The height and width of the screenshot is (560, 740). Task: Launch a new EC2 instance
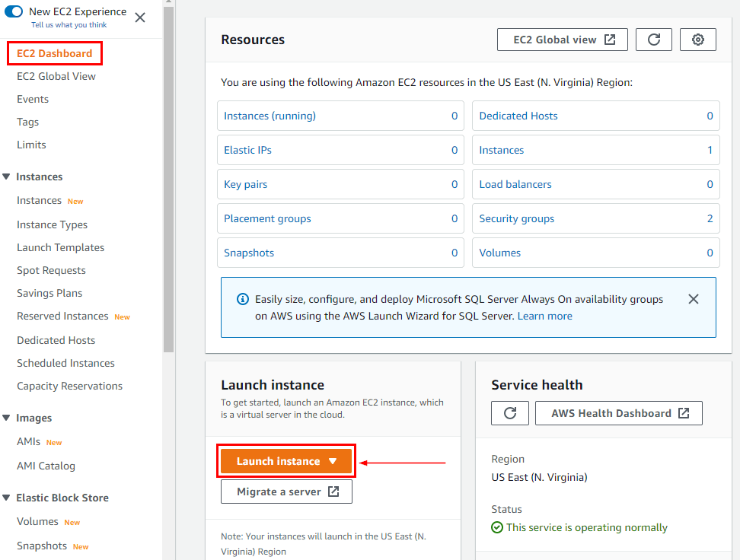coord(279,460)
